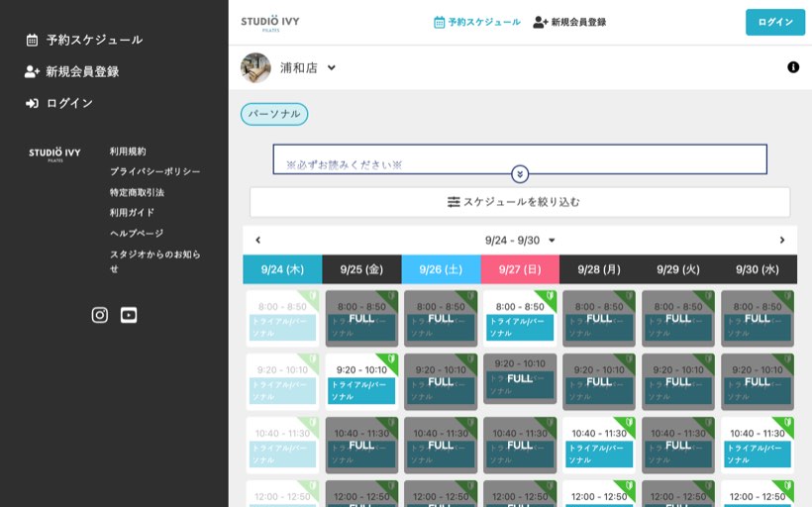Open 利用規約 link
The width and height of the screenshot is (812, 507).
click(128, 152)
